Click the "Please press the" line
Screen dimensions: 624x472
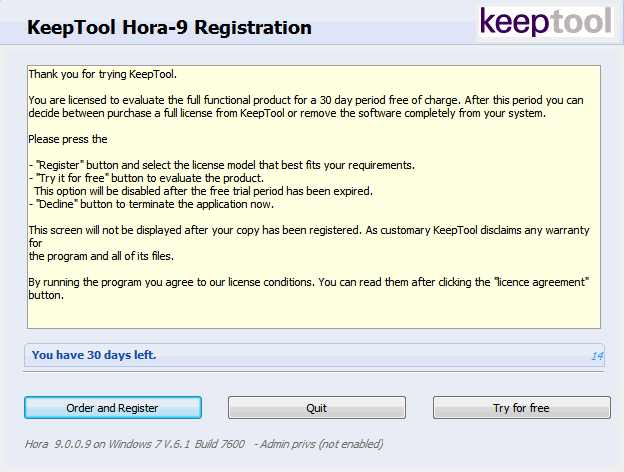coord(68,139)
